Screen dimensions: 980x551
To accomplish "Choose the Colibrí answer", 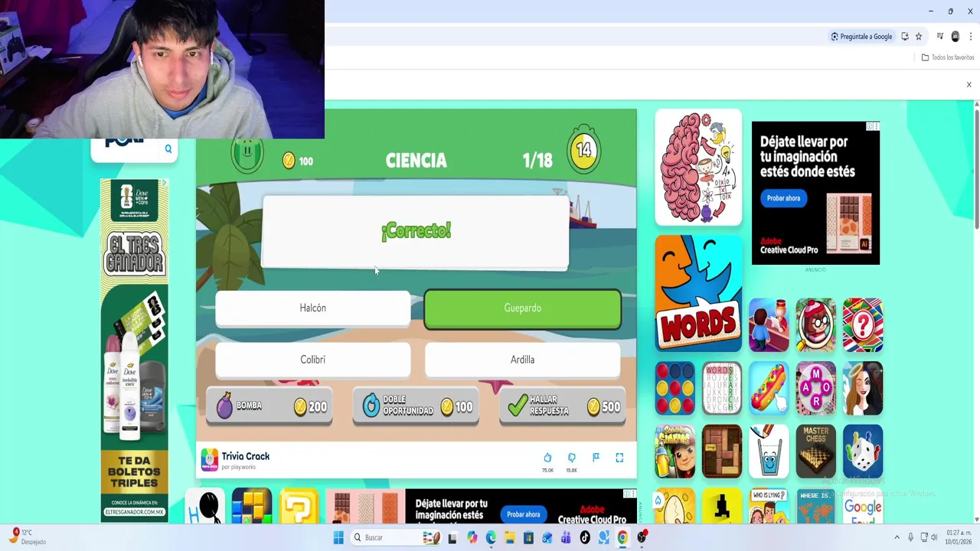I will tap(312, 360).
